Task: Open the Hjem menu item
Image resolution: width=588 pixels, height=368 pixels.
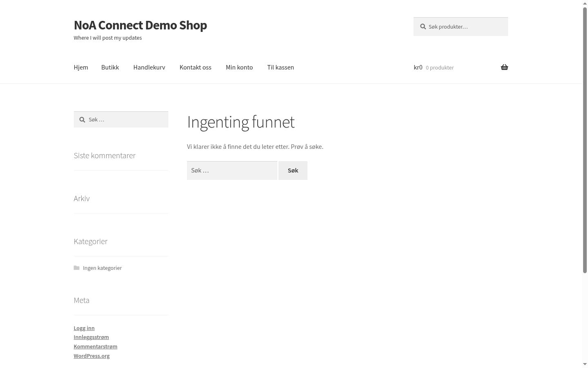Action: (x=81, y=67)
